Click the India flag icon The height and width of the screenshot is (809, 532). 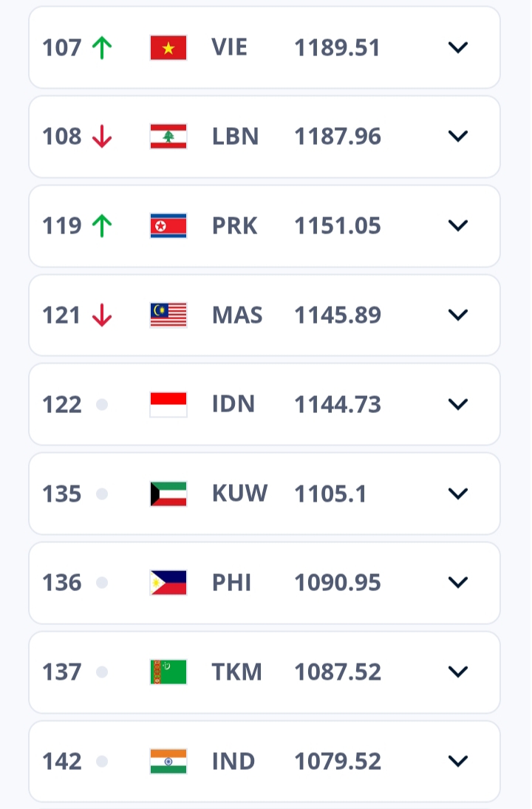pos(168,761)
